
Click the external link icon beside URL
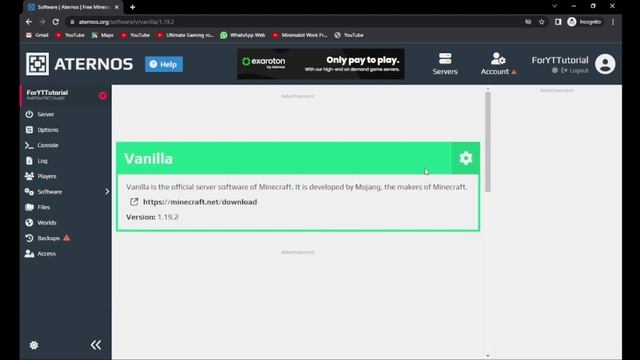click(x=134, y=202)
